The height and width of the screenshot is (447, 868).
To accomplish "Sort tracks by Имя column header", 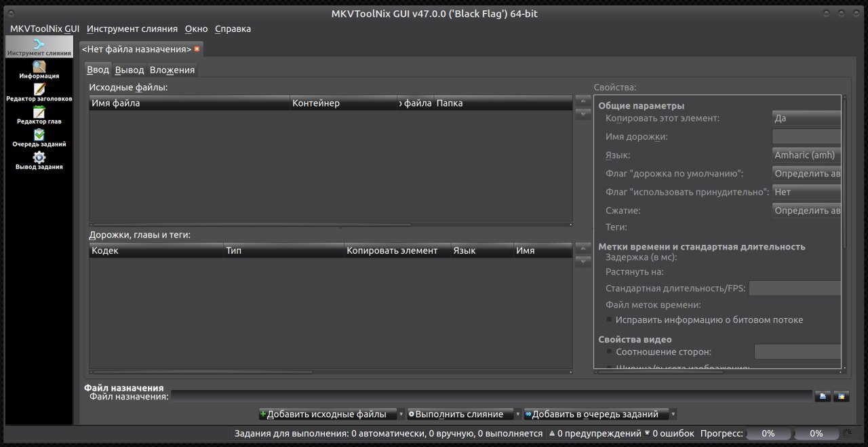I will point(542,250).
